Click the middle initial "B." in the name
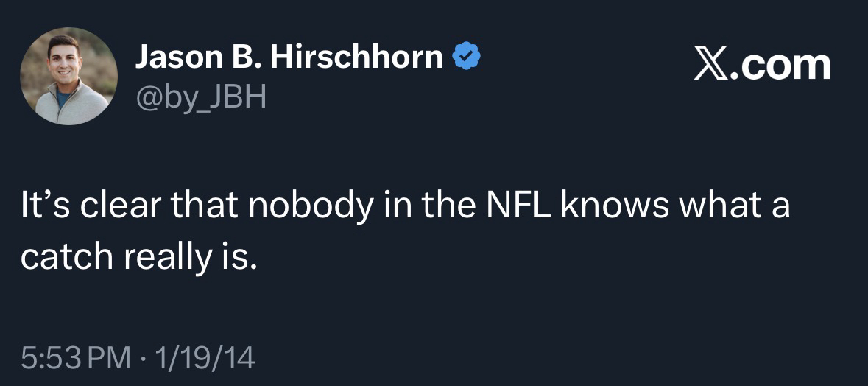Image resolution: width=868 pixels, height=386 pixels. click(x=249, y=57)
